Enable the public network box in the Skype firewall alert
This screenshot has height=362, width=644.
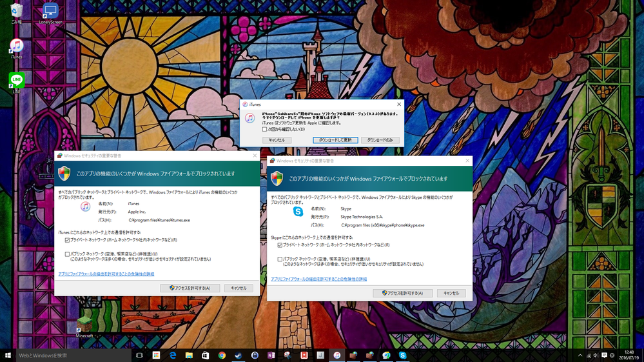pos(280,259)
